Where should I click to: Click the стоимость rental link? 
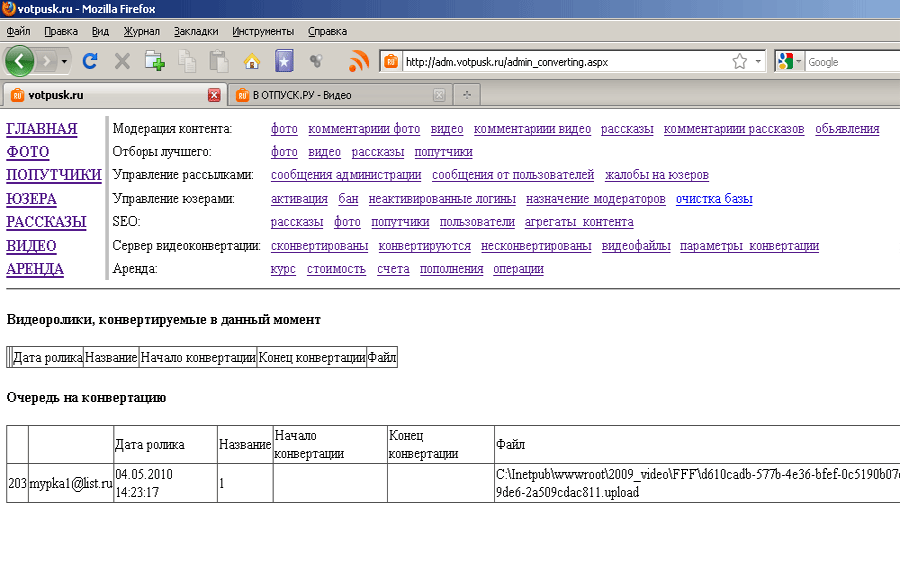point(336,269)
